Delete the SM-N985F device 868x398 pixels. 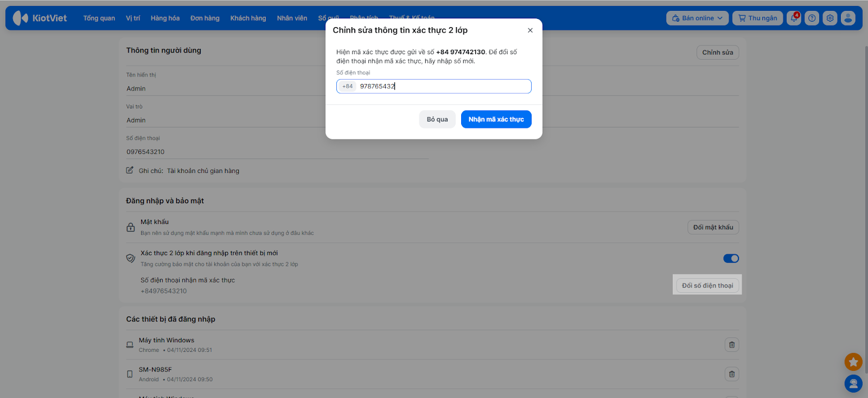[x=732, y=374]
